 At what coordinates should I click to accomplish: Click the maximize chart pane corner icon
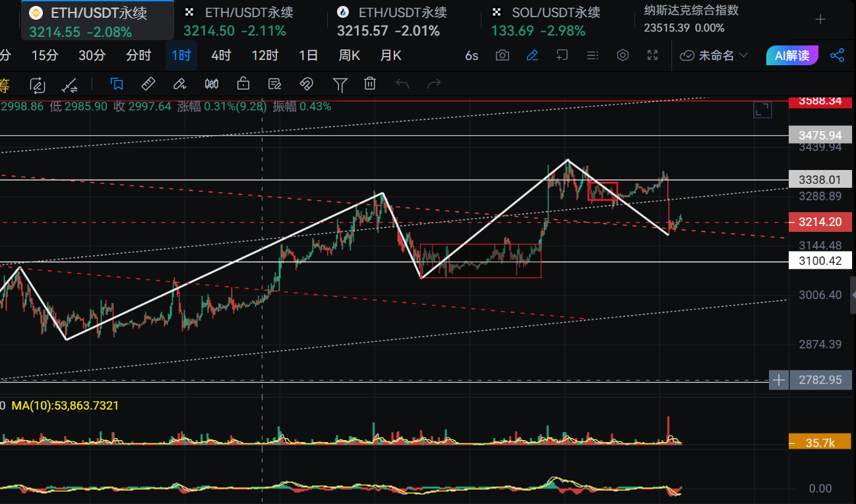click(762, 110)
